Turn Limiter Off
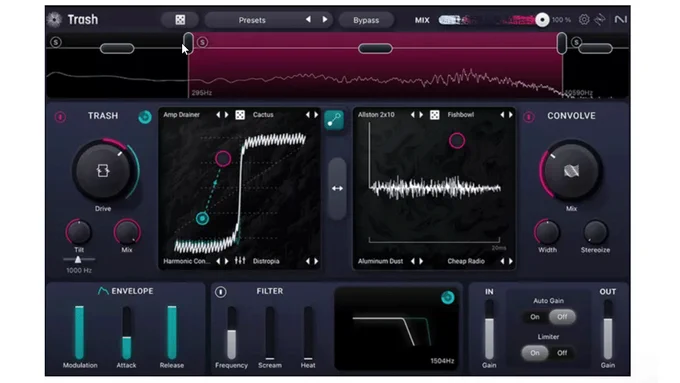This screenshot has width=680, height=383. (562, 353)
